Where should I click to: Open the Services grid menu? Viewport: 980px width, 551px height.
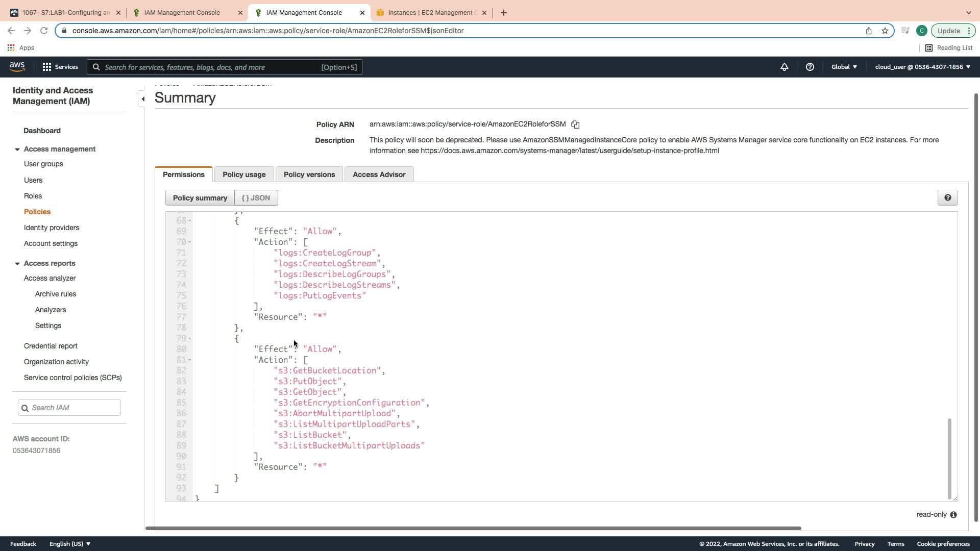[x=60, y=67]
